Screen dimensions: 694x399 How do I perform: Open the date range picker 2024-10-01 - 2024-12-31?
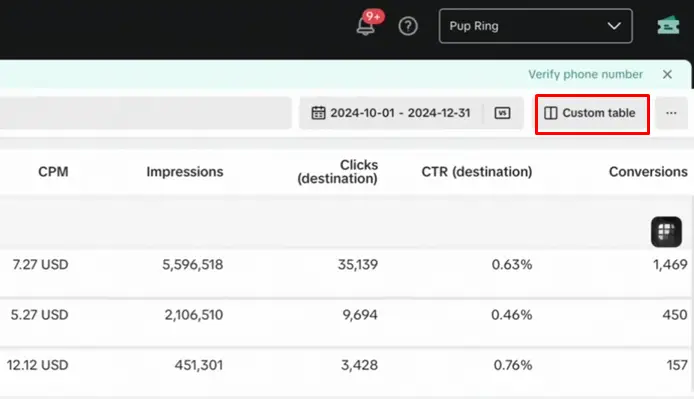(391, 113)
